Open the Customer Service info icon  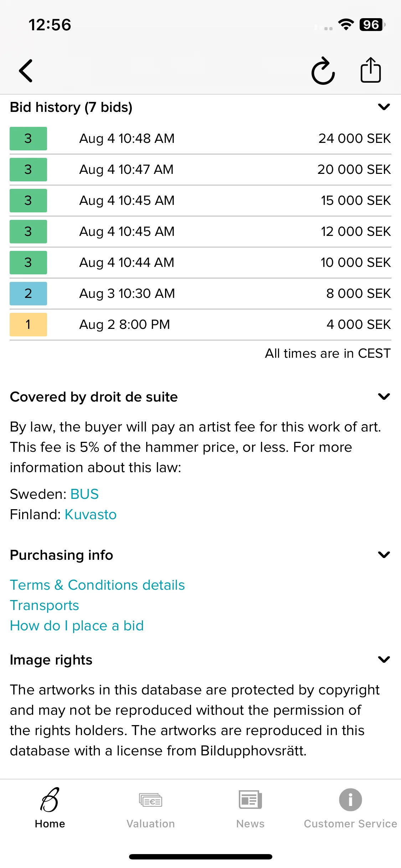pos(350,800)
